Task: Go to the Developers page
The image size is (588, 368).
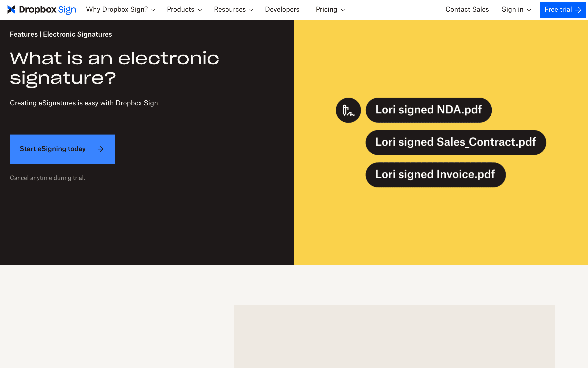Action: coord(282,9)
